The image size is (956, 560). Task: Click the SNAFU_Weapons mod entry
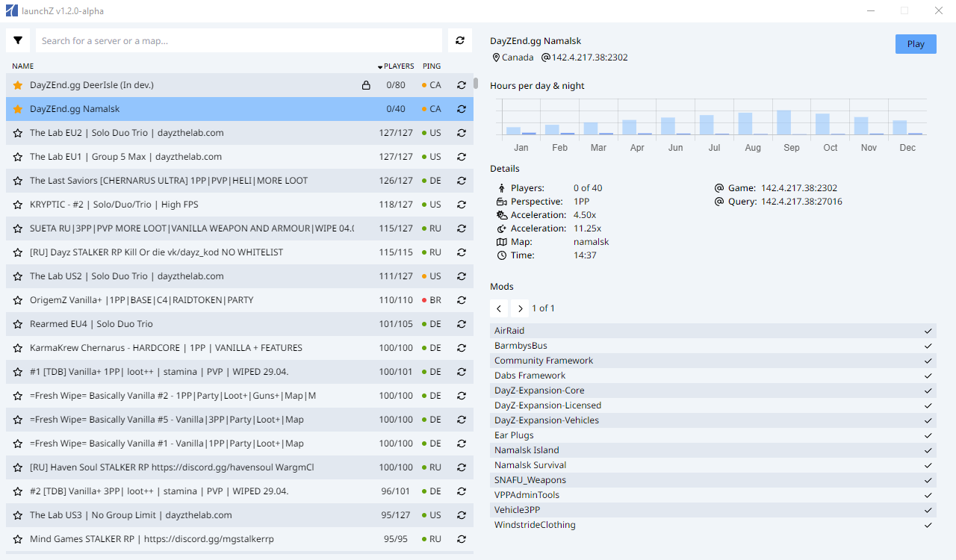pyautogui.click(x=713, y=480)
